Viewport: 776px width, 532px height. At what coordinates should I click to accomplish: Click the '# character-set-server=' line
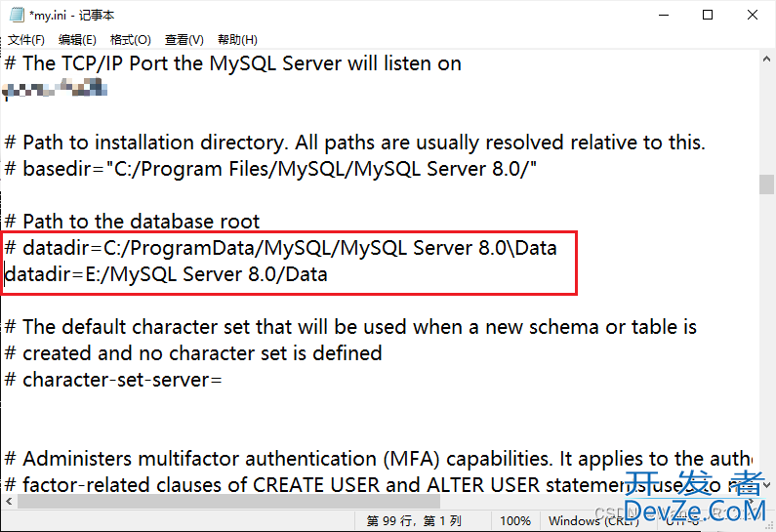tap(113, 380)
